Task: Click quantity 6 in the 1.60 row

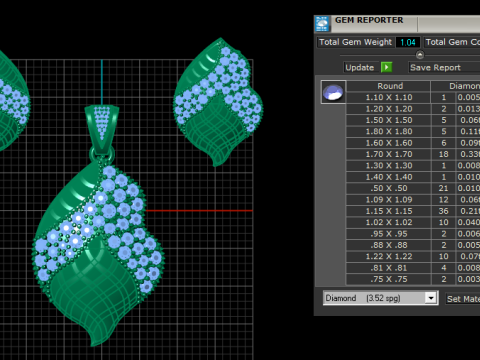Action: (443, 143)
